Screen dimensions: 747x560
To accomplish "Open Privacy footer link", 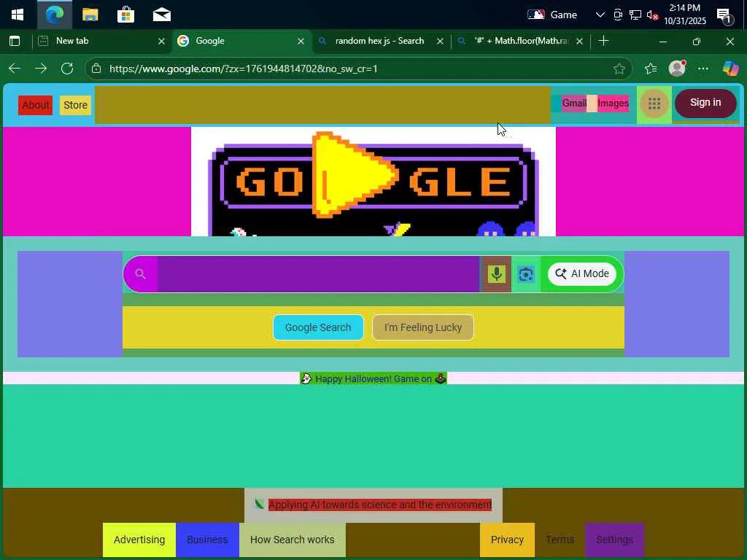I will (x=507, y=540).
